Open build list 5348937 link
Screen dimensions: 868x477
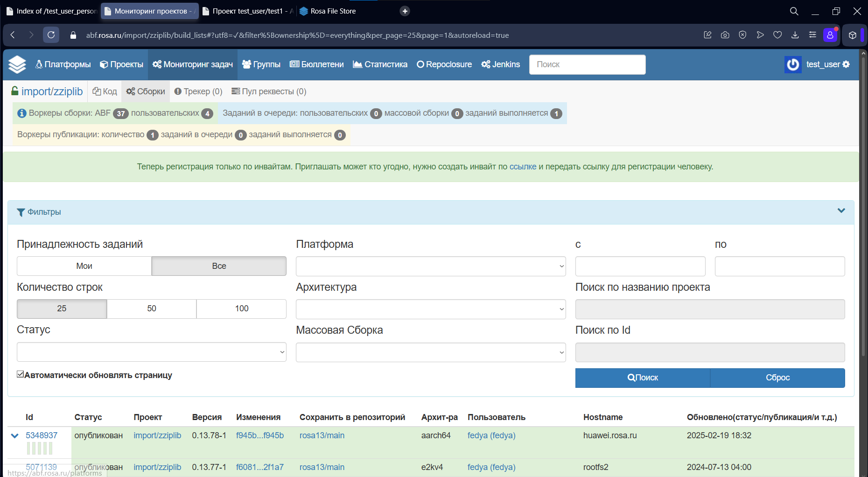coord(42,435)
